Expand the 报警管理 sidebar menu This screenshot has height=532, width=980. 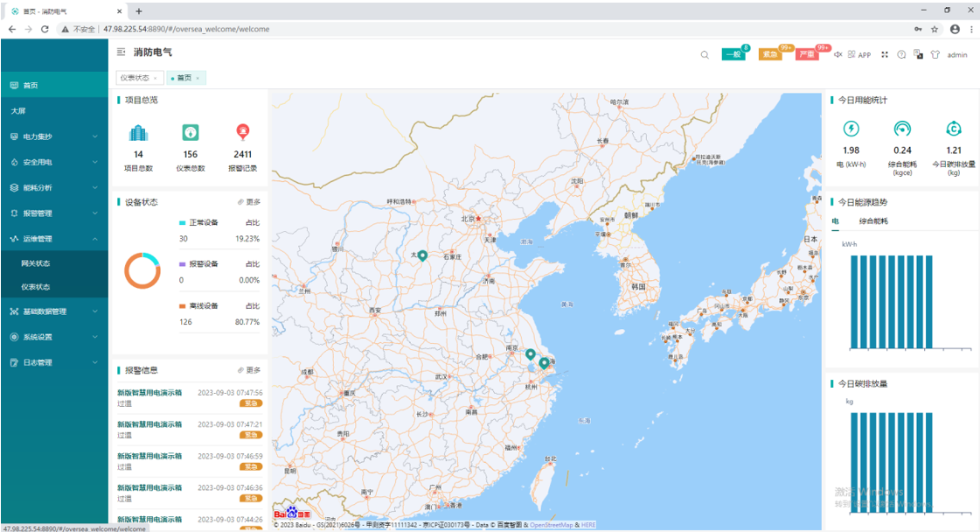(54, 213)
